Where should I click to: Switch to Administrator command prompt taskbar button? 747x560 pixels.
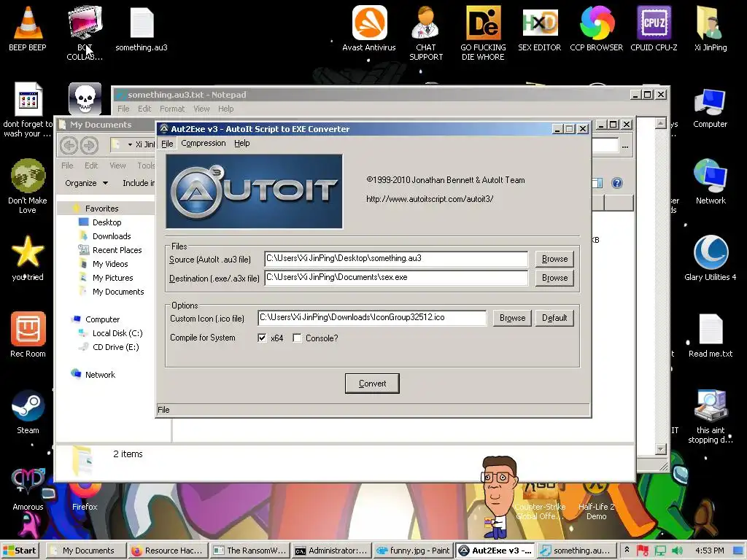pos(332,551)
